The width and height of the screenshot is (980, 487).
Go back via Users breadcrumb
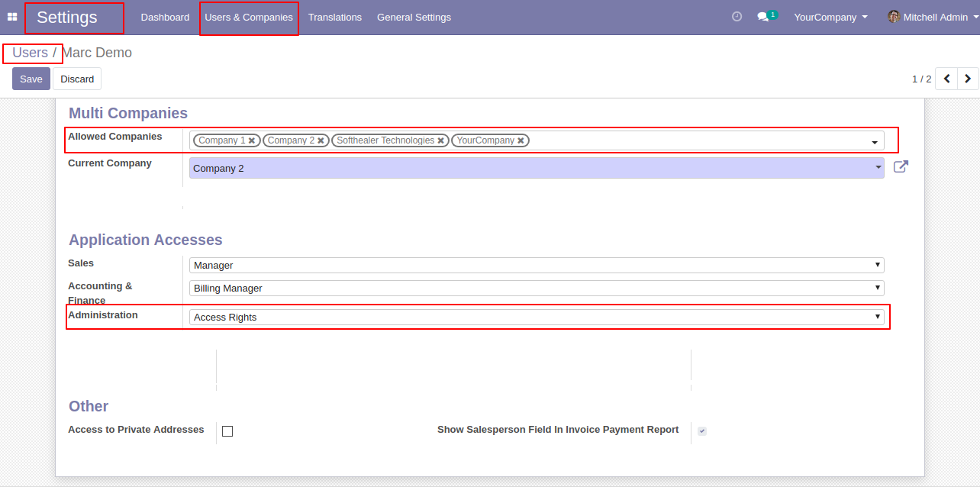[30, 53]
